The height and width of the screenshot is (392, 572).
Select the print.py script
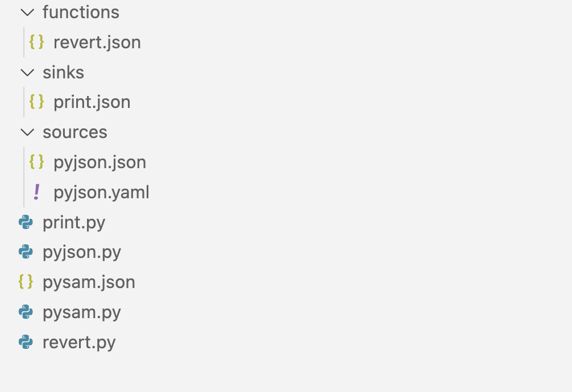pos(74,222)
